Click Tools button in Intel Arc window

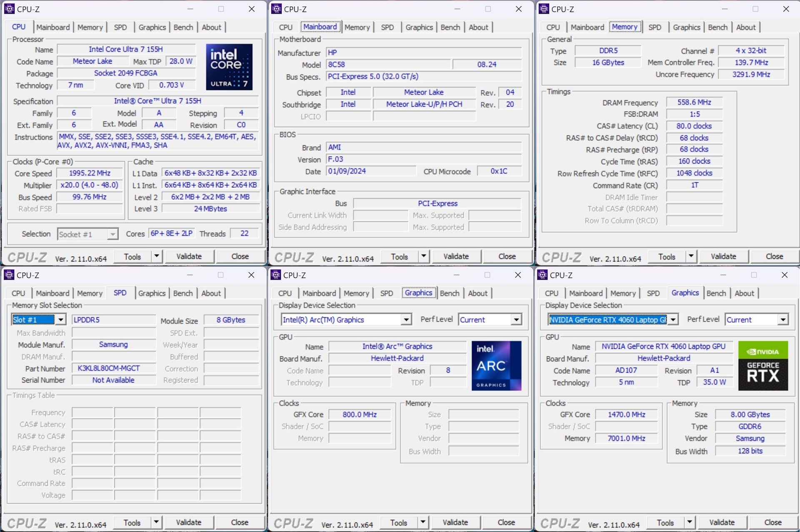coord(399,522)
